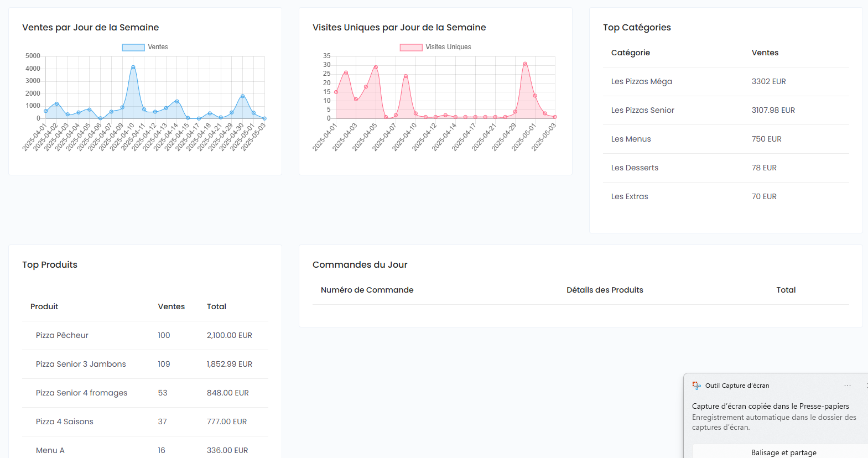Click the 'Balisage et partage' button

(783, 452)
